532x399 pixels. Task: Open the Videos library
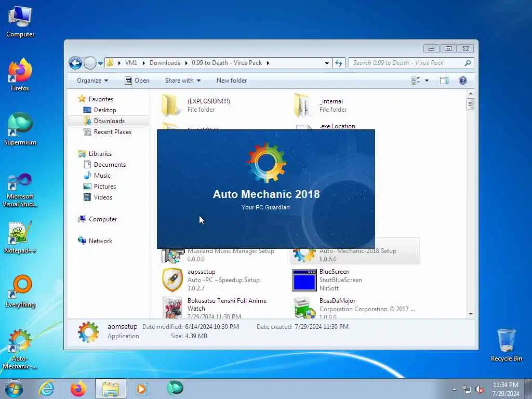click(103, 197)
